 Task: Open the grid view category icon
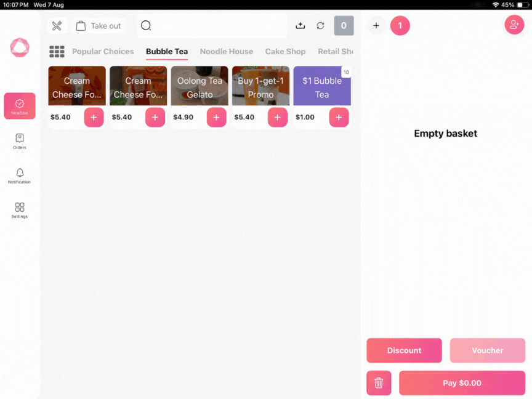pyautogui.click(x=57, y=52)
